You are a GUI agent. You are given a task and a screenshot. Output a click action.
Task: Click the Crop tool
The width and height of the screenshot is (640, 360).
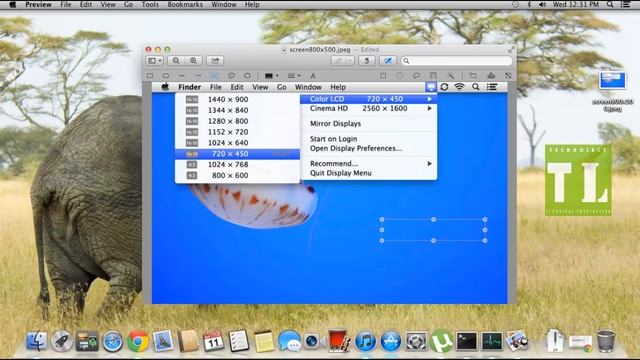click(473, 76)
